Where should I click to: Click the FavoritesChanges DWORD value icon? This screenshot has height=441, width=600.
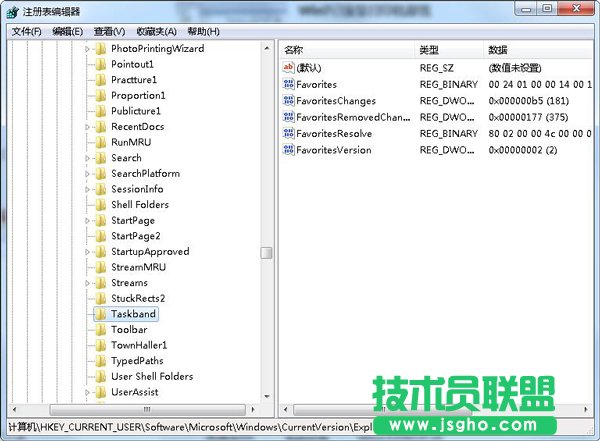pos(288,102)
